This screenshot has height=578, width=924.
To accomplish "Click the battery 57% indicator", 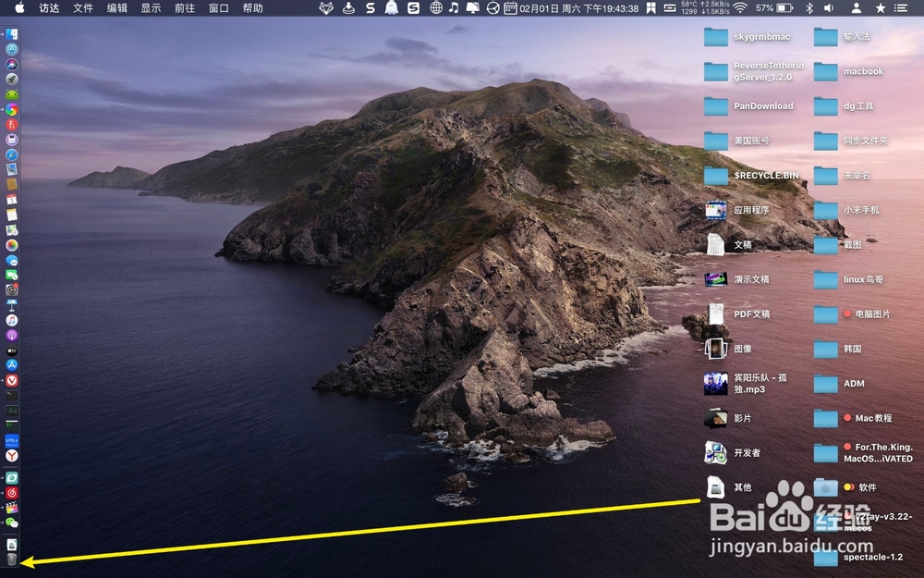I will pos(774,7).
